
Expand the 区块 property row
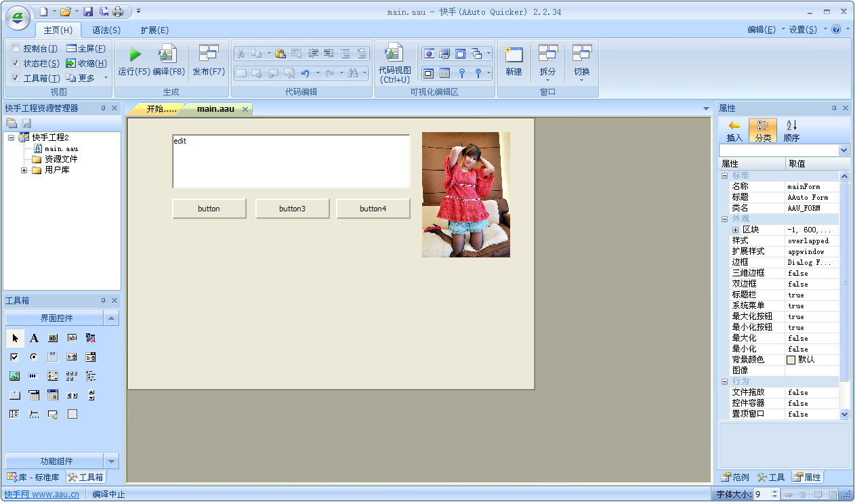735,230
